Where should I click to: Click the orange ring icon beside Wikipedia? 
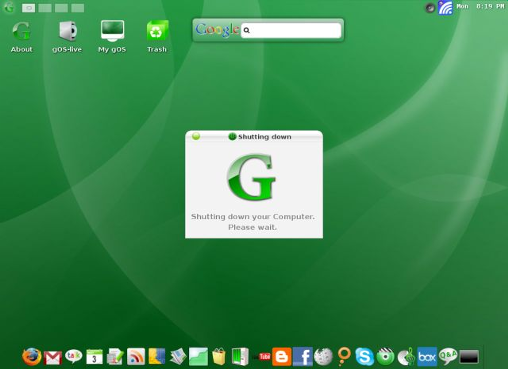tap(344, 356)
